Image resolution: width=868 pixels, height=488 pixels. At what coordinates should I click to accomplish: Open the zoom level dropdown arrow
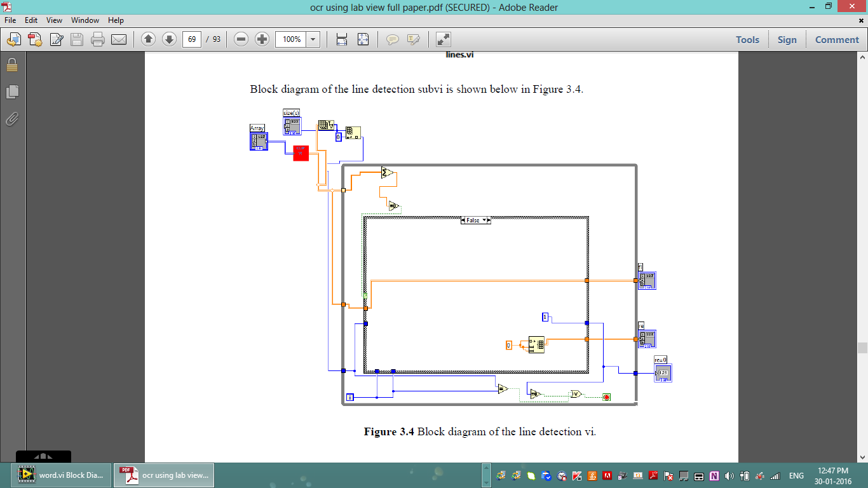pos(313,39)
